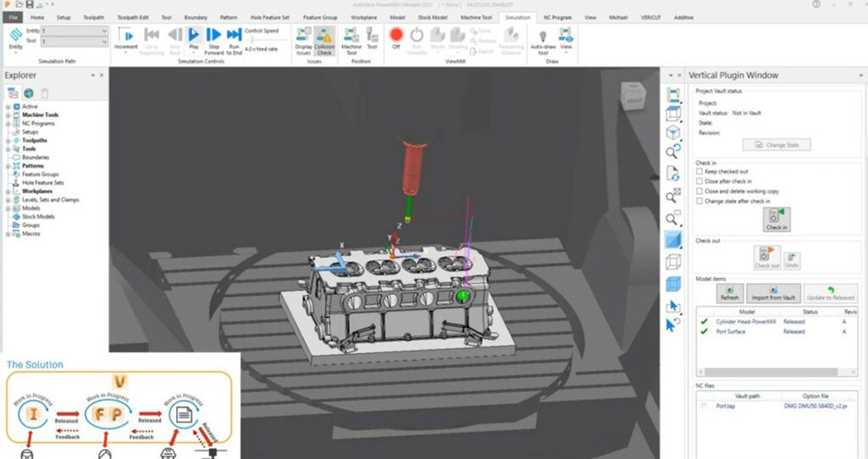Check Close after check in
This screenshot has height=459, width=868.
pos(699,181)
